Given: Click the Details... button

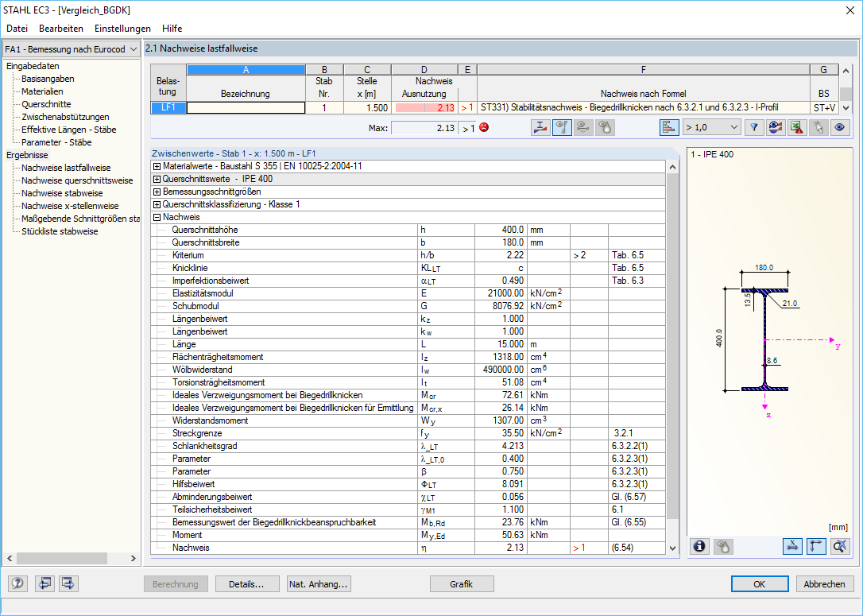Looking at the screenshot, I should pos(246,584).
